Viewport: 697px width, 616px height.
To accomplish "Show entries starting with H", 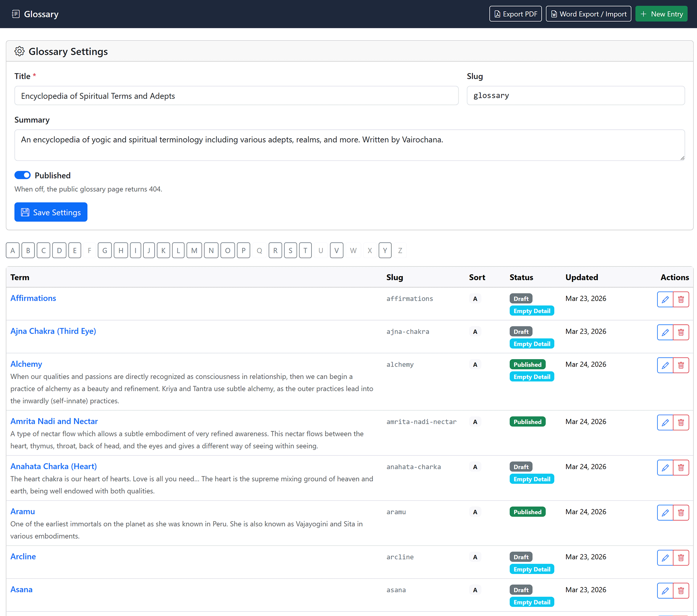I will (121, 251).
